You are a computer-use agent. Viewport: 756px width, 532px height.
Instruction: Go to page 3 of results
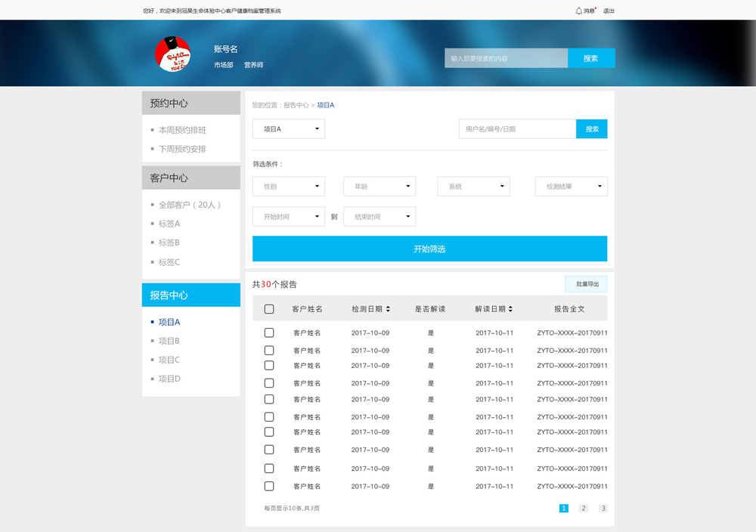(603, 508)
